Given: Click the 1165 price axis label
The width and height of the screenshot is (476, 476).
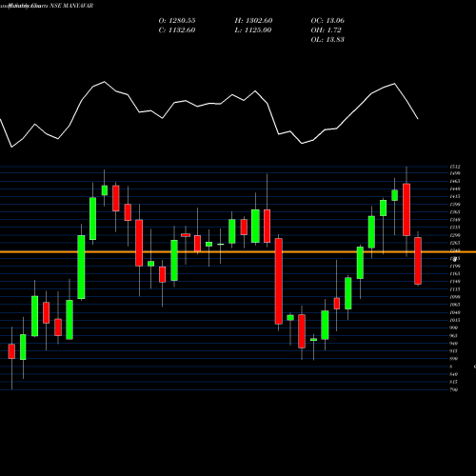Looking at the screenshot, I should point(455,274).
